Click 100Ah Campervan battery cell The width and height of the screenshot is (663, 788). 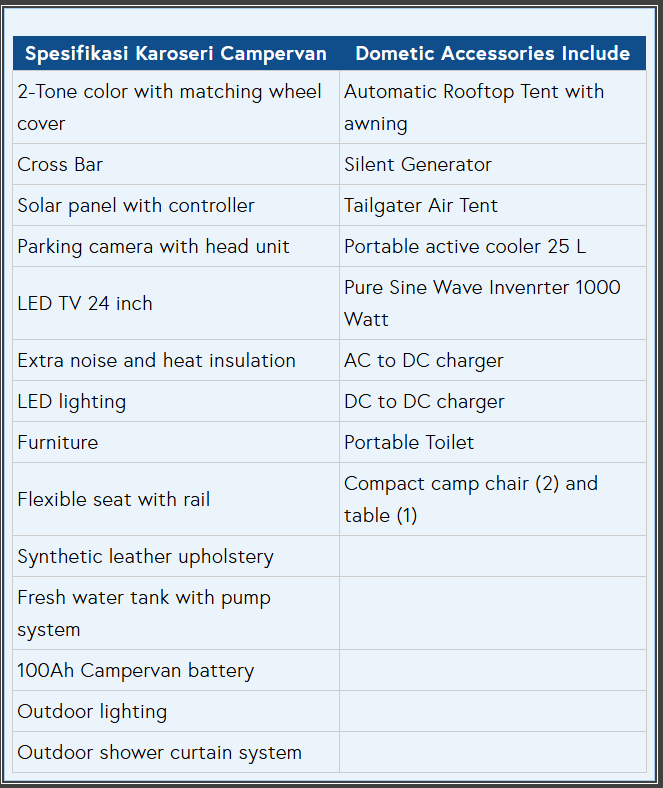tap(176, 670)
